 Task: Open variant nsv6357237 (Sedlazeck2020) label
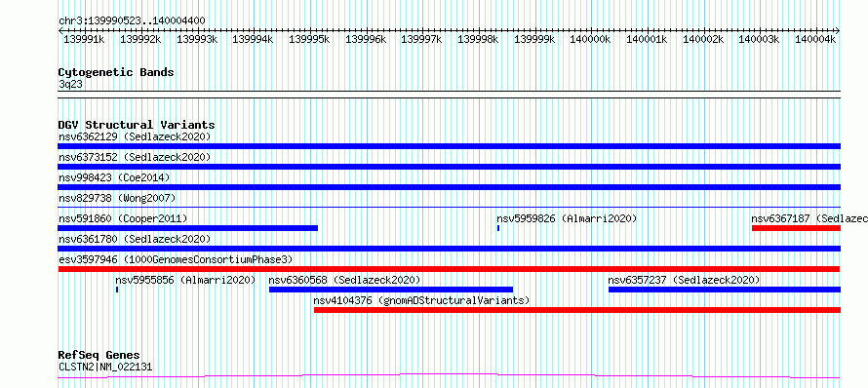tap(684, 280)
